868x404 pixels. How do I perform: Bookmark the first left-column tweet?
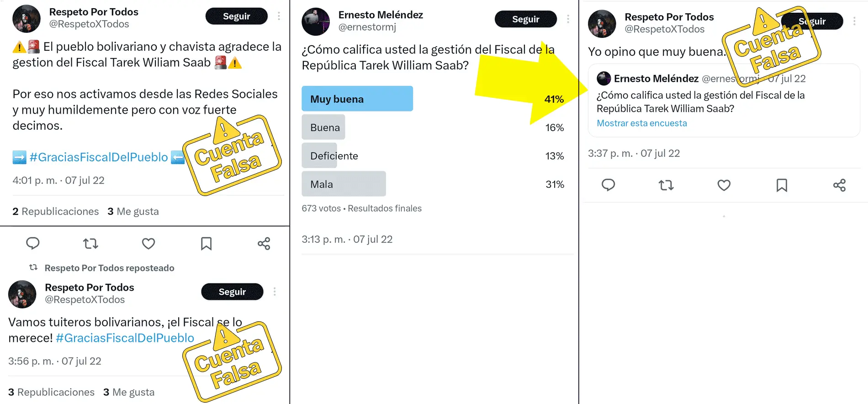pyautogui.click(x=206, y=244)
